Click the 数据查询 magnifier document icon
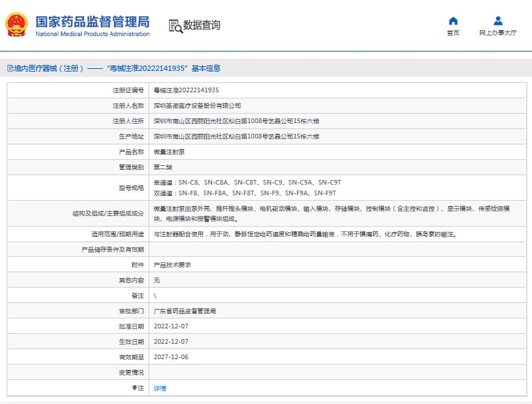 coord(176,26)
